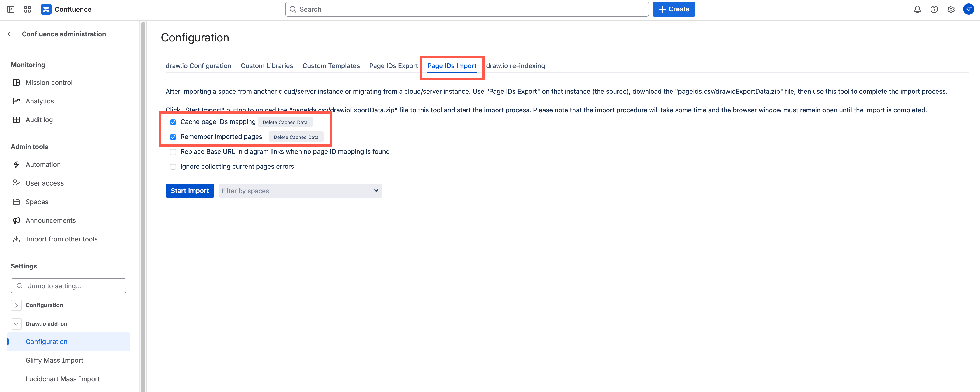Select Import from other tools
This screenshot has height=392, width=980.
coord(61,239)
